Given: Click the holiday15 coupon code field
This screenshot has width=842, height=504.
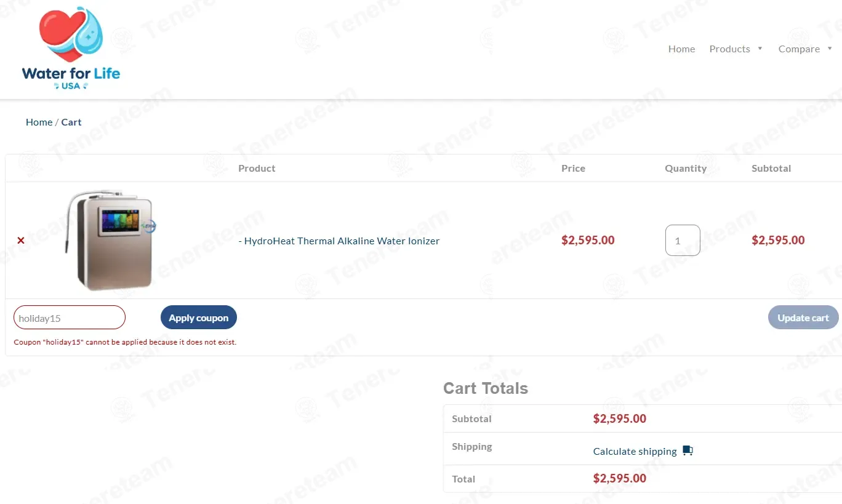Looking at the screenshot, I should [x=70, y=318].
